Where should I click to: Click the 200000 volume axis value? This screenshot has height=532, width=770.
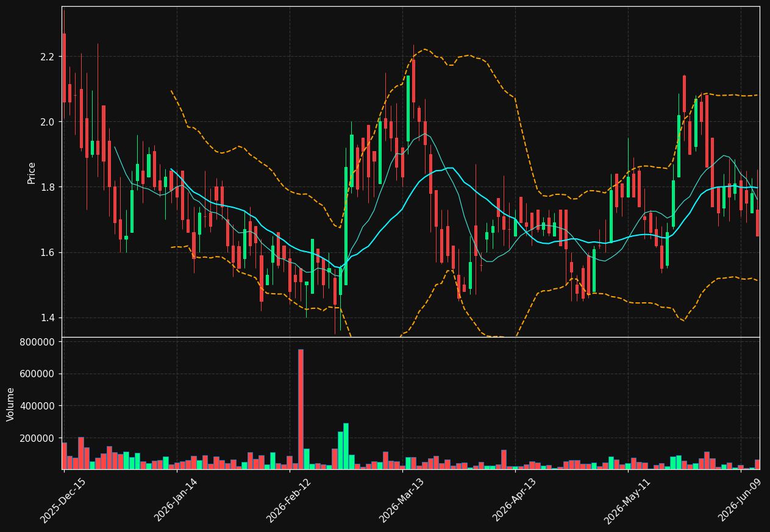tap(38, 438)
